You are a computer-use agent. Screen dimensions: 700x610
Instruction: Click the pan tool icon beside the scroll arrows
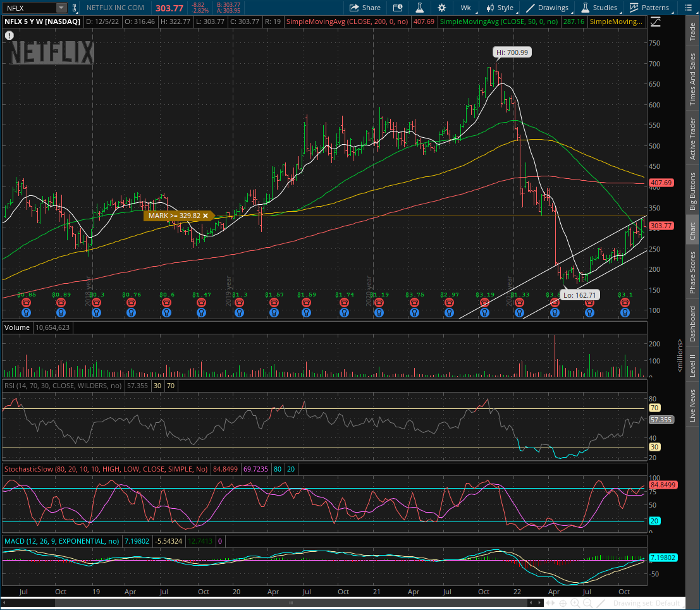pyautogui.click(x=551, y=603)
